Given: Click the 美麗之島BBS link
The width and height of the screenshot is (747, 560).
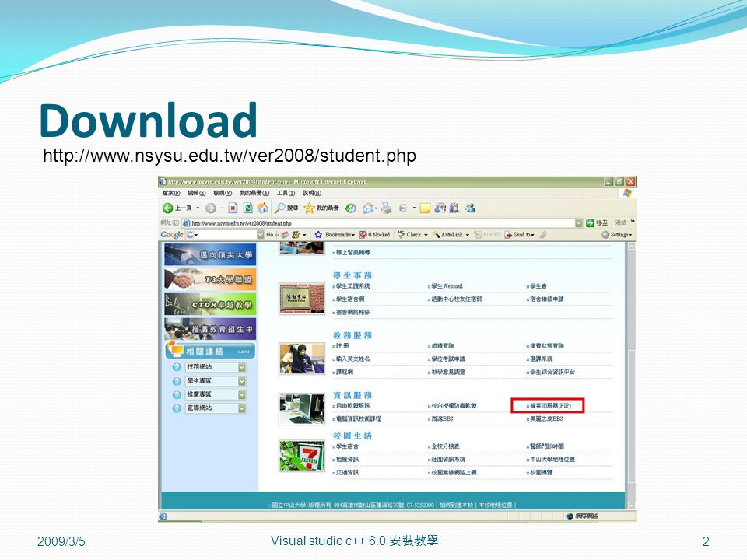Looking at the screenshot, I should [x=546, y=418].
